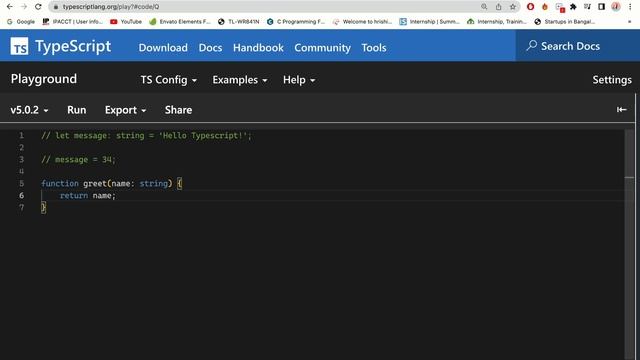Click the TypeScript TS logo icon

pyautogui.click(x=19, y=46)
